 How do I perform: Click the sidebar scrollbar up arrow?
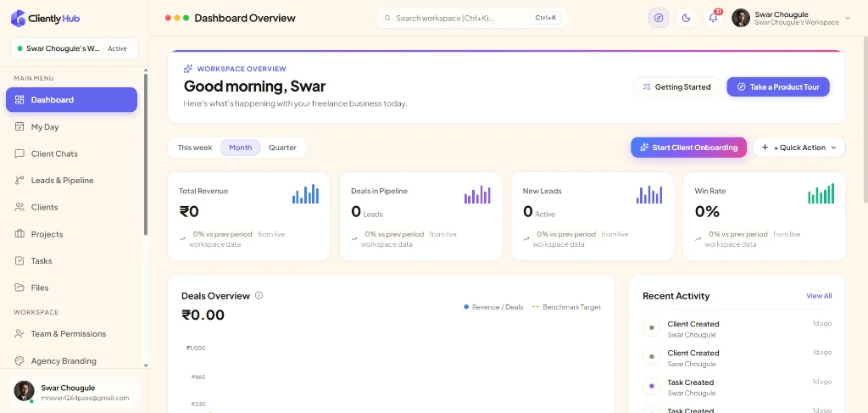[x=146, y=70]
